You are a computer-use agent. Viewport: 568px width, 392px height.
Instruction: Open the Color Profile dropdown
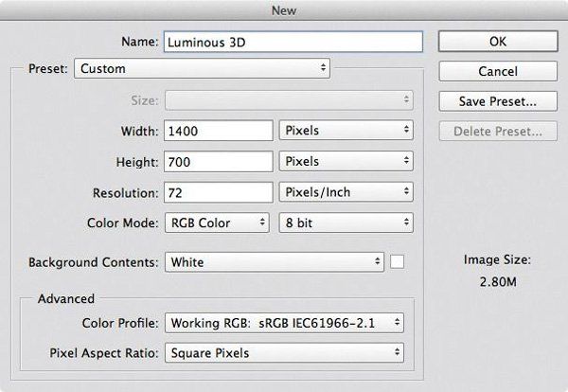click(284, 323)
